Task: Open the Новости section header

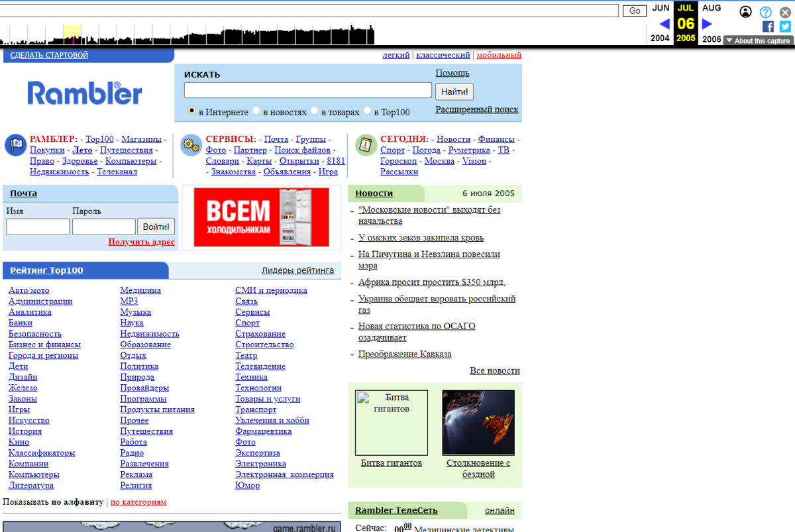Action: tap(374, 193)
